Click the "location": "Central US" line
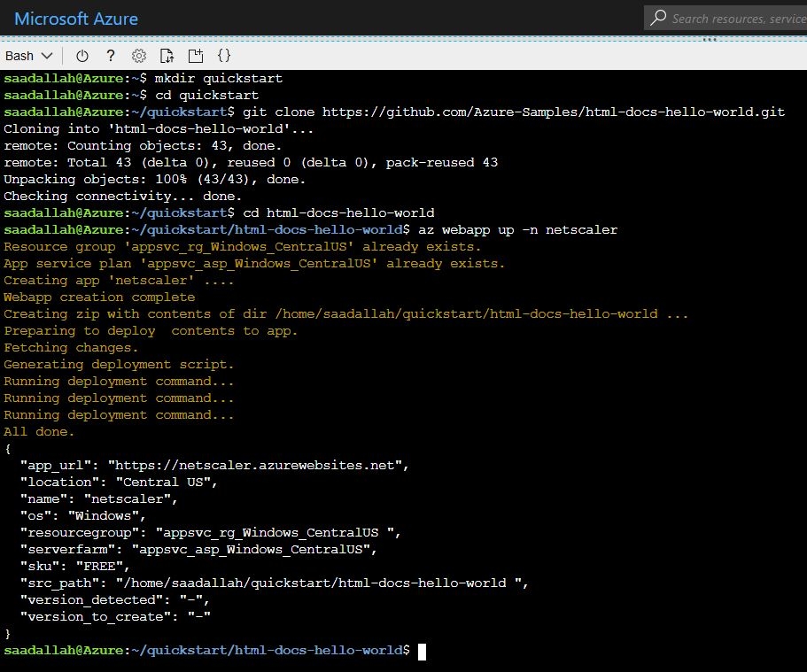 [x=119, y=483]
